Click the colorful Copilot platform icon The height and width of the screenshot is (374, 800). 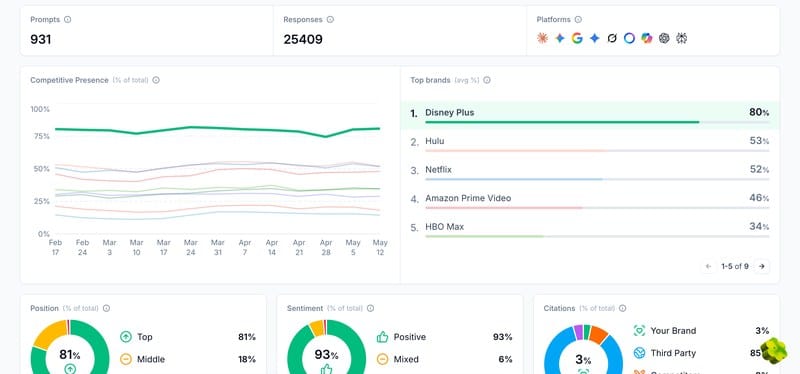[x=647, y=38]
